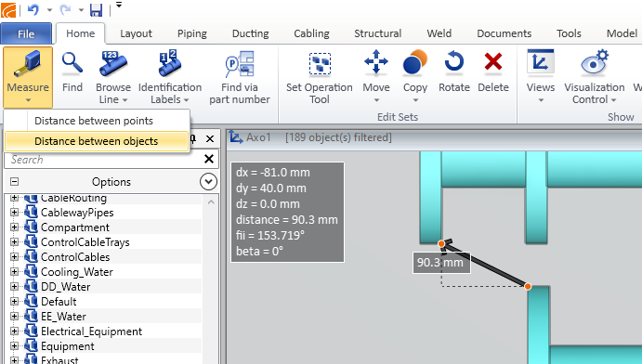Click the Compartment layer icon
The image size is (642, 364).
(x=31, y=227)
